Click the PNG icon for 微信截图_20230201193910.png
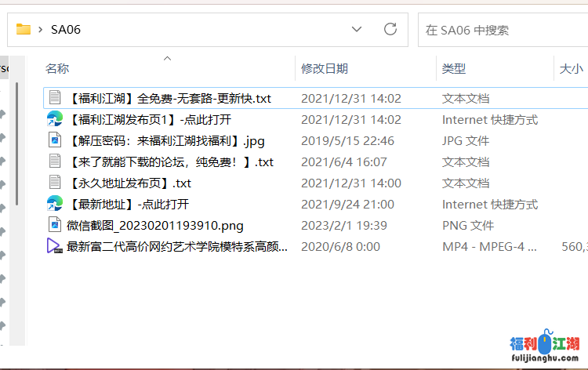 (x=55, y=225)
